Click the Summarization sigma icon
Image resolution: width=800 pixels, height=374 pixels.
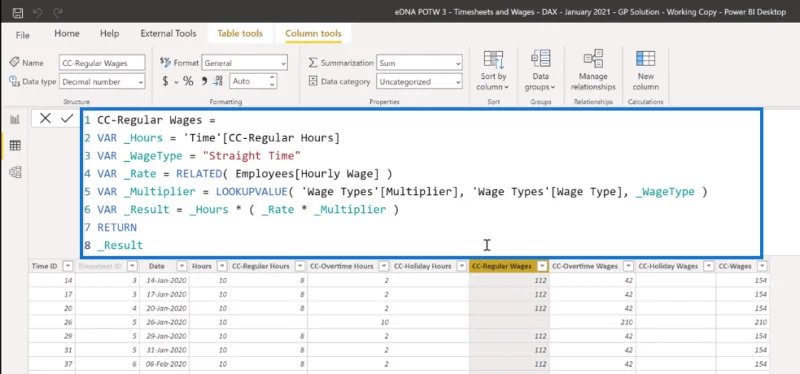[313, 63]
